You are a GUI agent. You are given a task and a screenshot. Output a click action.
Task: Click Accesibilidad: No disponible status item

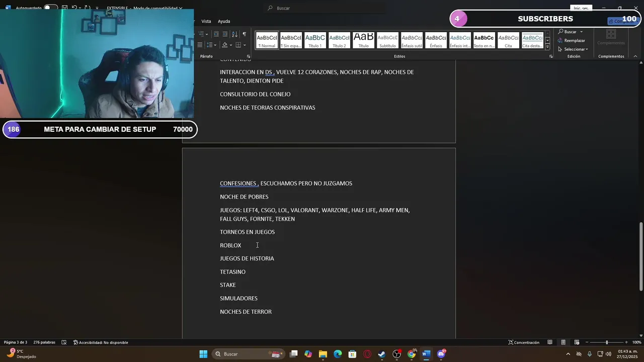coord(101,342)
